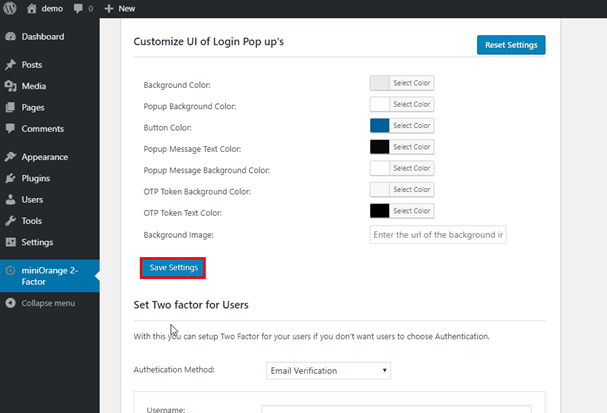Select Color for Popup Message Background Color

(412, 168)
